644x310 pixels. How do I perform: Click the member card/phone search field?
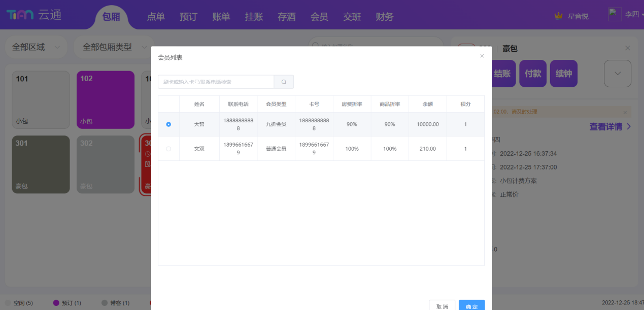pos(216,82)
